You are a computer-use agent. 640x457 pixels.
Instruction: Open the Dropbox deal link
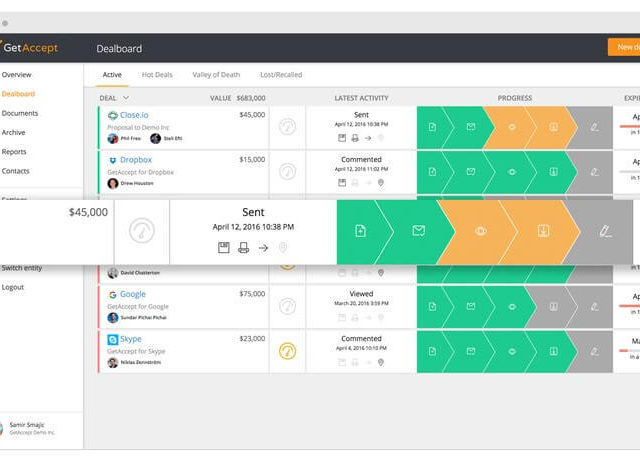tap(136, 160)
